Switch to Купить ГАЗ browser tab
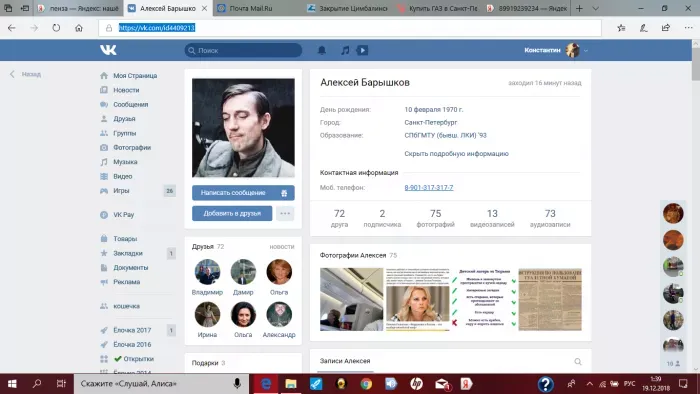 click(438, 8)
